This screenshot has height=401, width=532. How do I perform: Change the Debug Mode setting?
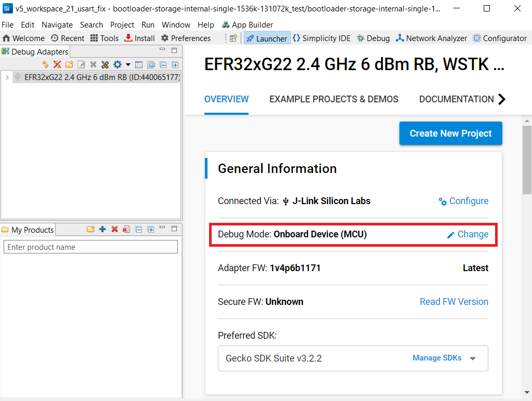tap(468, 234)
